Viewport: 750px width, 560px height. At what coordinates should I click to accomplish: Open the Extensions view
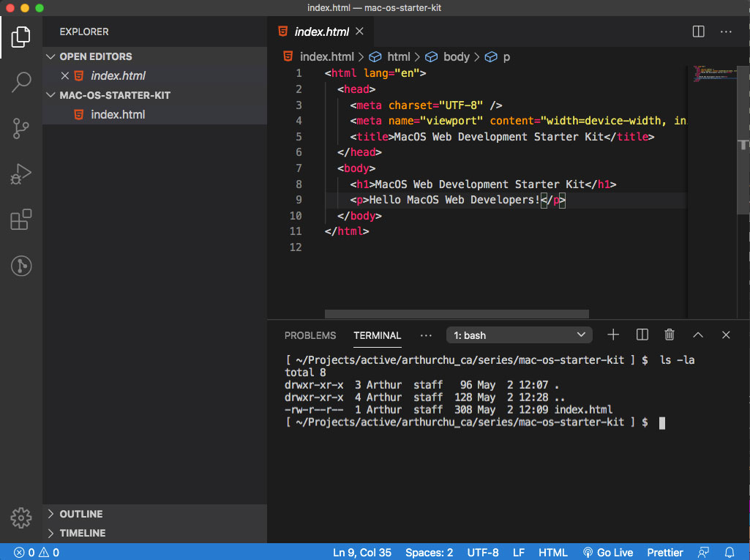click(x=20, y=220)
